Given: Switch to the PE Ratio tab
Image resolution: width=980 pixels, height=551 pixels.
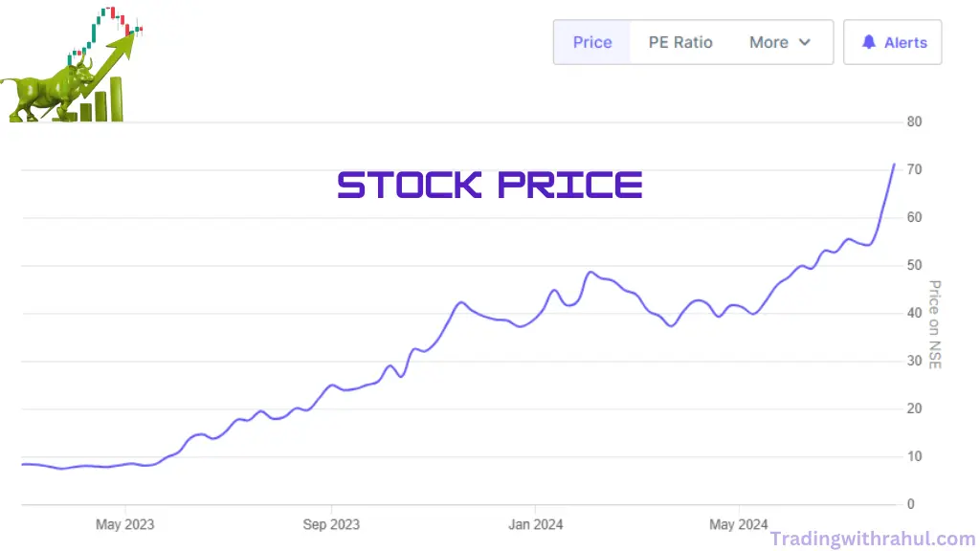Looking at the screenshot, I should (x=680, y=42).
